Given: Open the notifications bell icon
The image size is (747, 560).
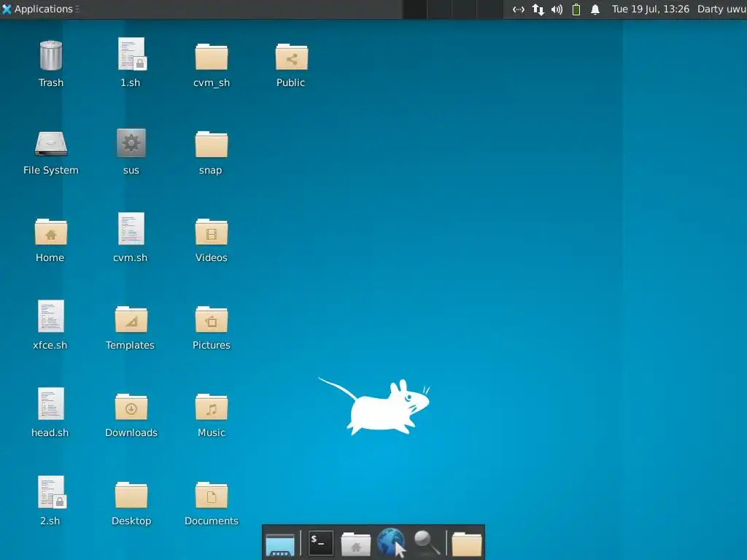Looking at the screenshot, I should pos(595,9).
